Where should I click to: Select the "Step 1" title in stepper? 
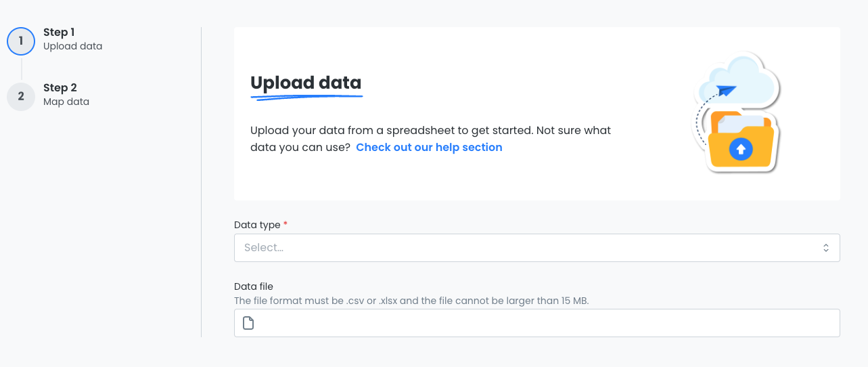(x=59, y=32)
